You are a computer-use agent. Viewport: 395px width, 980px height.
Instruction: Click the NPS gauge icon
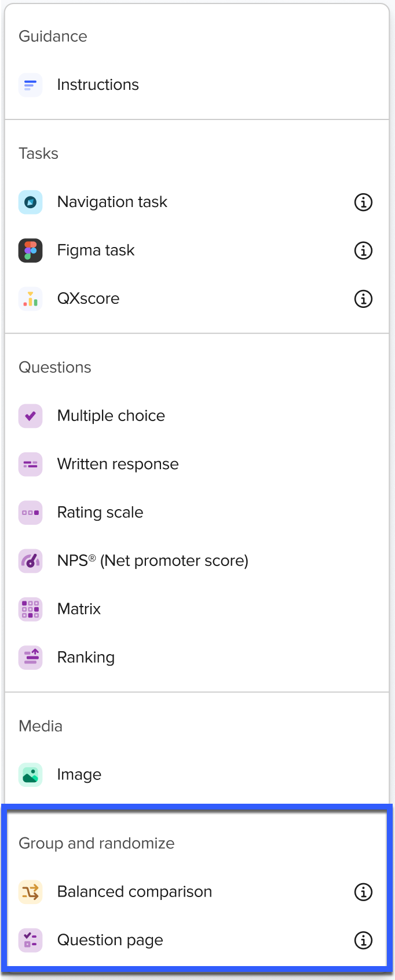click(x=30, y=561)
